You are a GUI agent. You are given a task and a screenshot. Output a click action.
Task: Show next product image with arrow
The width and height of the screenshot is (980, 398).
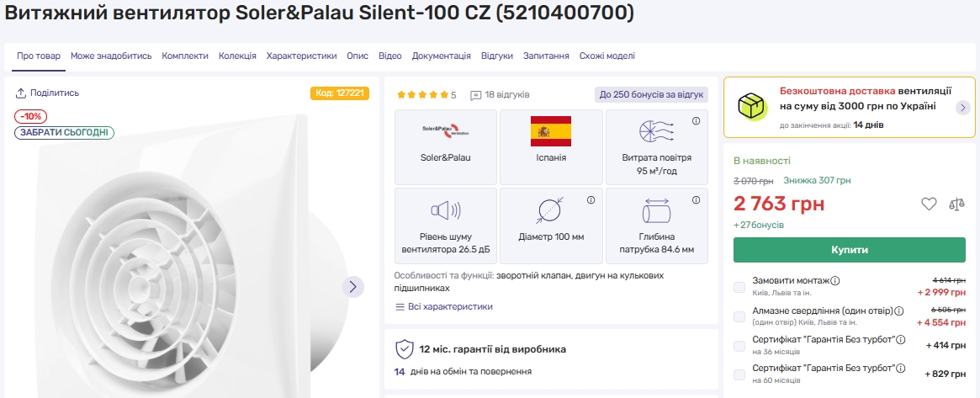tap(353, 286)
